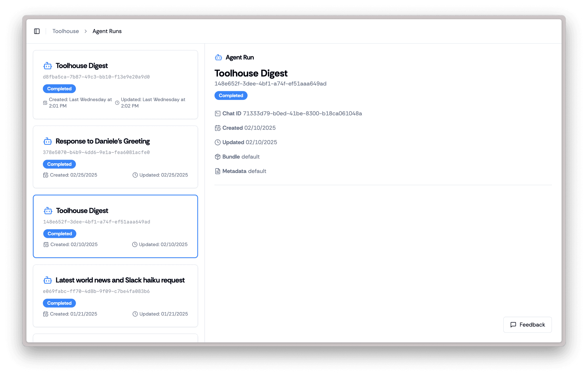Click the Bundle package icon
The image size is (588, 376).
[x=218, y=157]
